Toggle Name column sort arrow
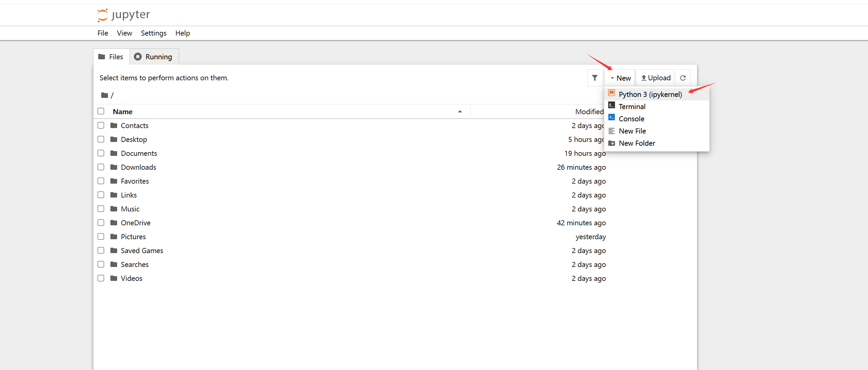Image resolution: width=868 pixels, height=370 pixels. (x=460, y=111)
